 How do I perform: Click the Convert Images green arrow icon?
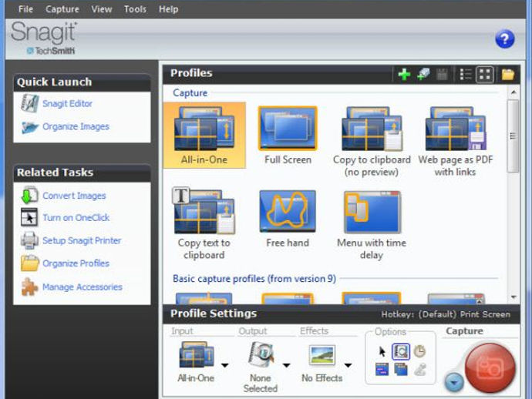(x=29, y=195)
